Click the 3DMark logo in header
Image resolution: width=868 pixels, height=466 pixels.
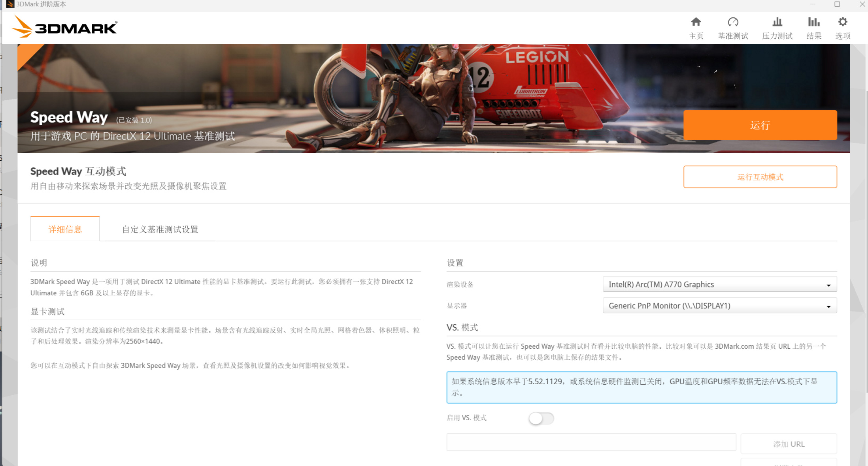pos(65,27)
